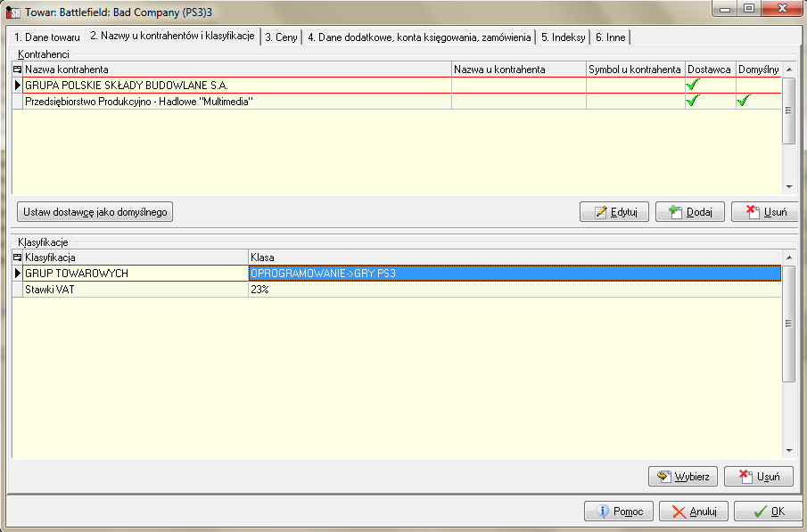
Task: Open '4. Dane dodatkowe, konta księgowania' tab
Action: tap(419, 37)
